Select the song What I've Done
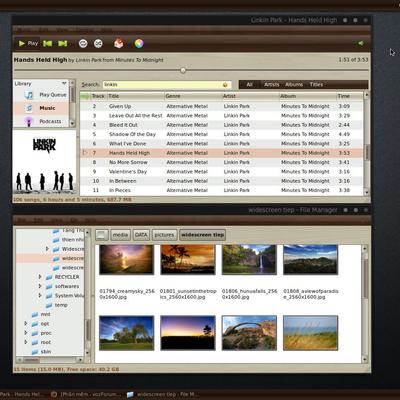This screenshot has height=400, width=400. coord(222,144)
